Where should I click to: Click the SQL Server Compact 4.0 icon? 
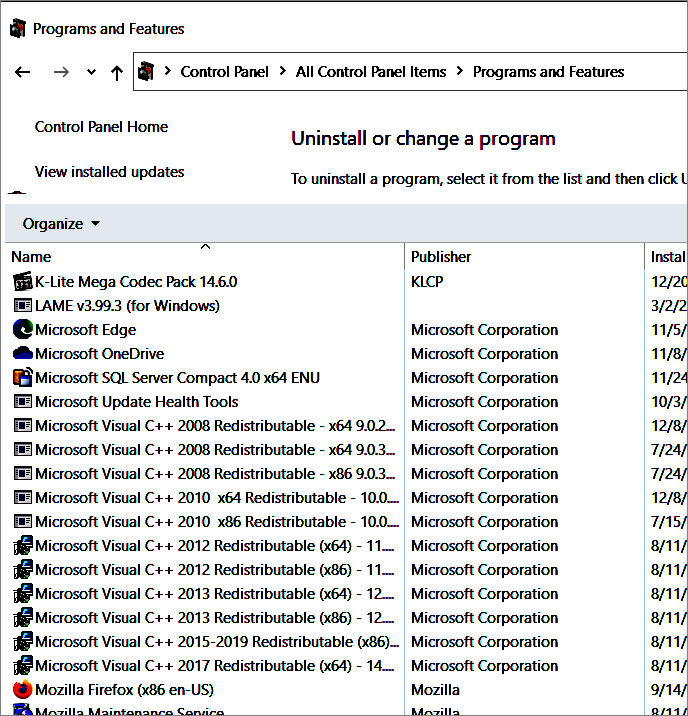point(22,377)
